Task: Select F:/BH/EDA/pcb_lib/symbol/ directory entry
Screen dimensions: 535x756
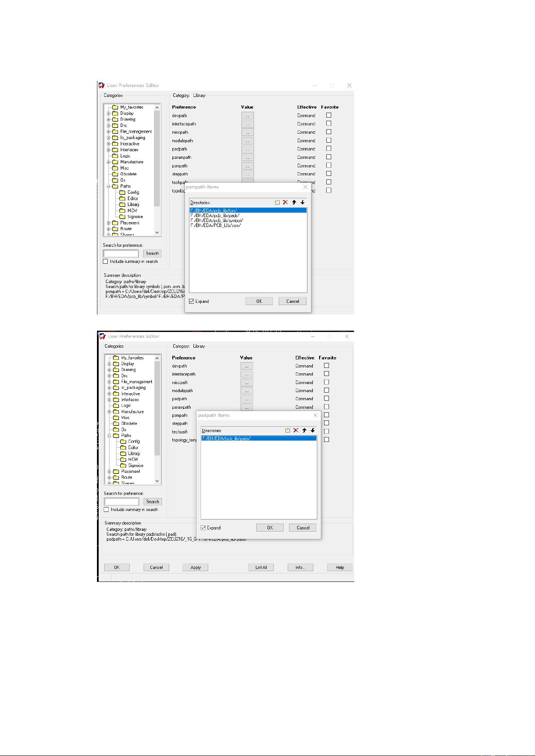Action: click(217, 221)
